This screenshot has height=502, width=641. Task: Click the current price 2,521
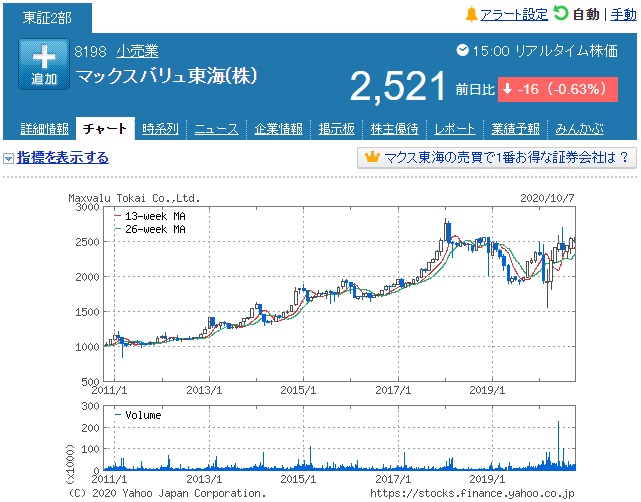(398, 86)
